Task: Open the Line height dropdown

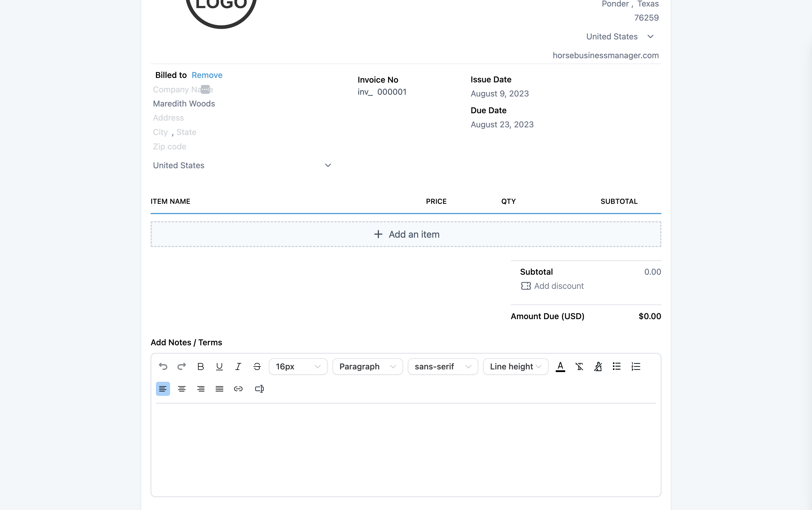Action: (516, 366)
